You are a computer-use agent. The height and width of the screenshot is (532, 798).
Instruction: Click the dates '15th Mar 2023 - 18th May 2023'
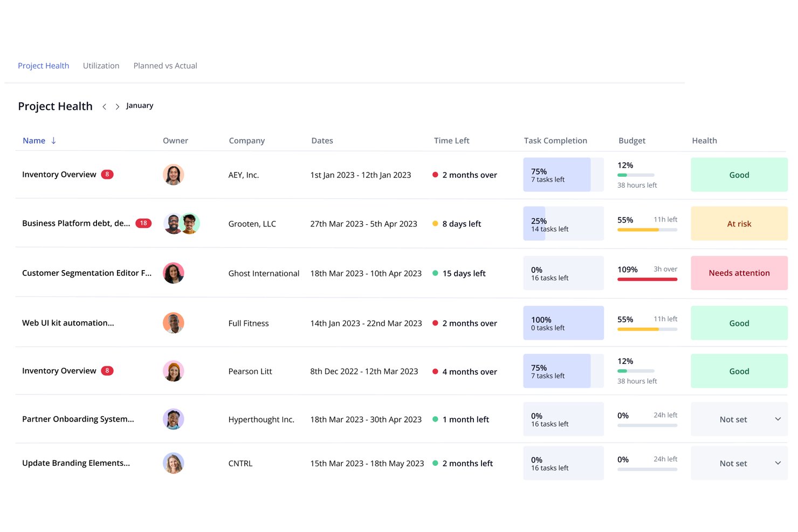point(367,464)
